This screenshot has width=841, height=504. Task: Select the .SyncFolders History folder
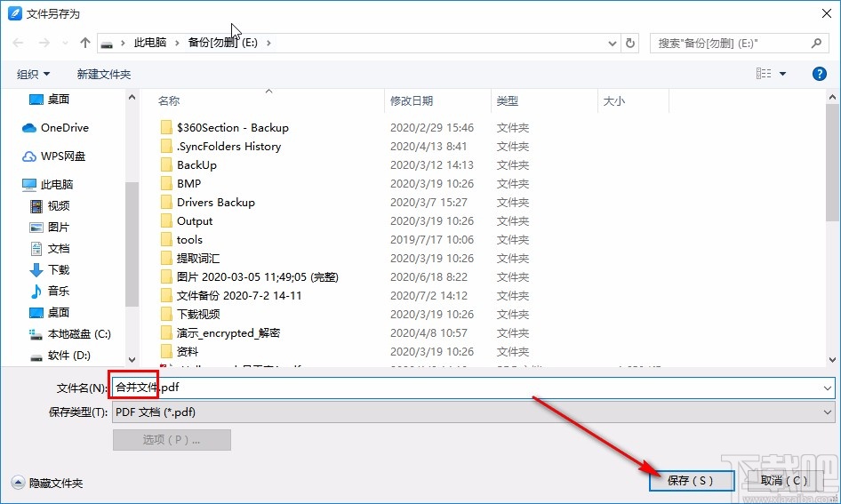[x=220, y=147]
